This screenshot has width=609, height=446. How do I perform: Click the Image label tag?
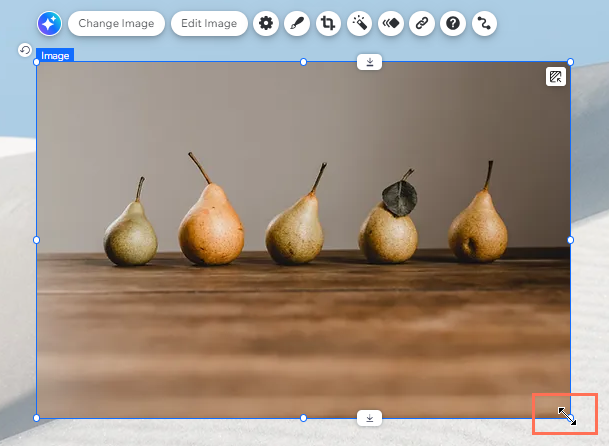[55, 56]
